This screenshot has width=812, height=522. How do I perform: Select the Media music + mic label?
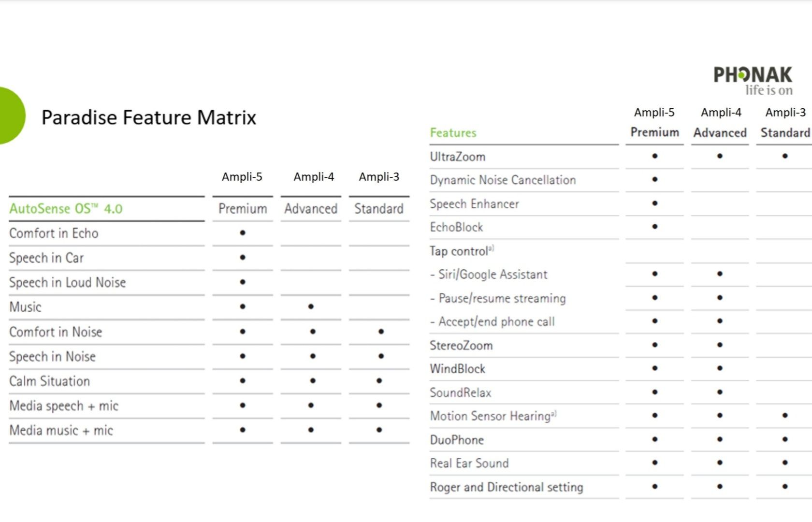pyautogui.click(x=61, y=431)
